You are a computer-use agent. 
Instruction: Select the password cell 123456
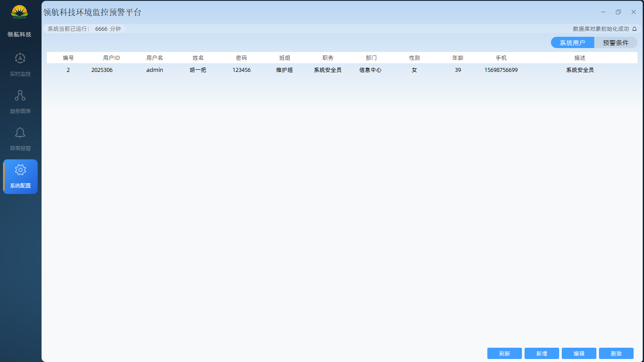tap(241, 70)
